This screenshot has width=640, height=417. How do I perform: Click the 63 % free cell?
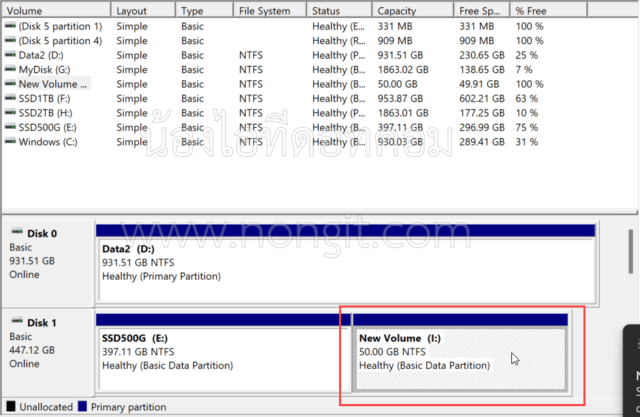tap(527, 98)
